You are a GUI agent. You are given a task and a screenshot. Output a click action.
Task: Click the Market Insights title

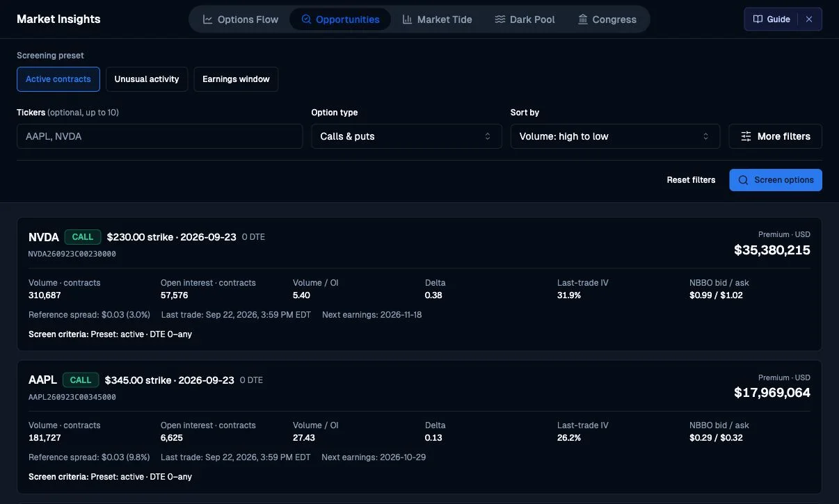click(x=58, y=19)
